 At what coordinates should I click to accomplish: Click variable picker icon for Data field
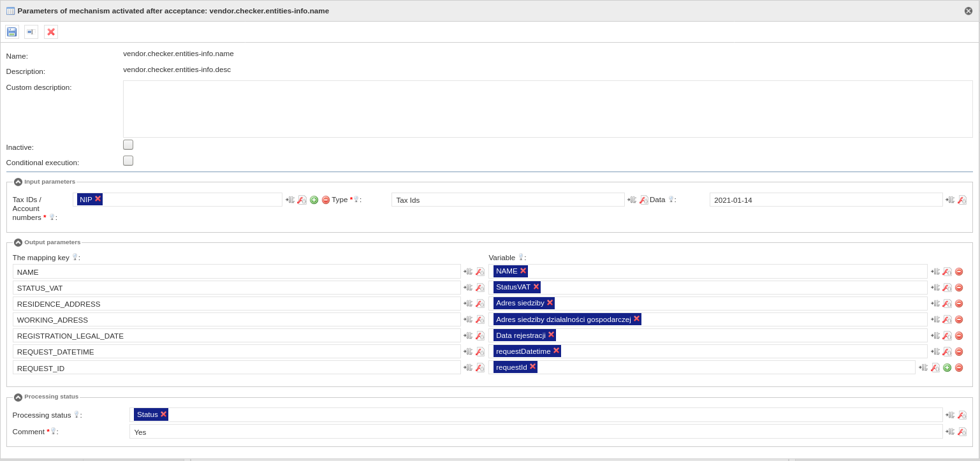950,200
